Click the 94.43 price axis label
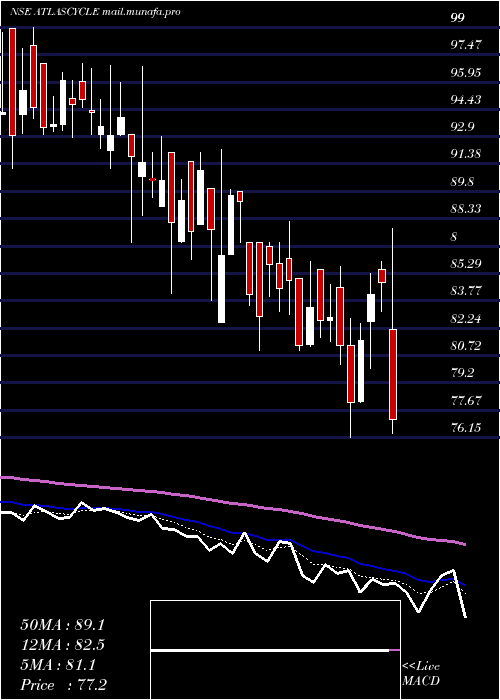500x700 pixels. coord(466,100)
